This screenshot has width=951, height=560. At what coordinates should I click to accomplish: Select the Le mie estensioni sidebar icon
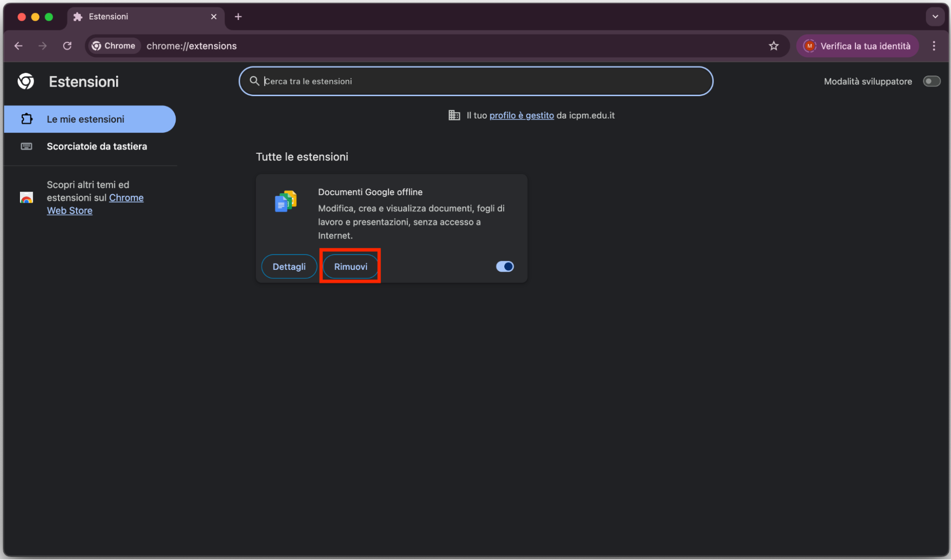click(28, 119)
